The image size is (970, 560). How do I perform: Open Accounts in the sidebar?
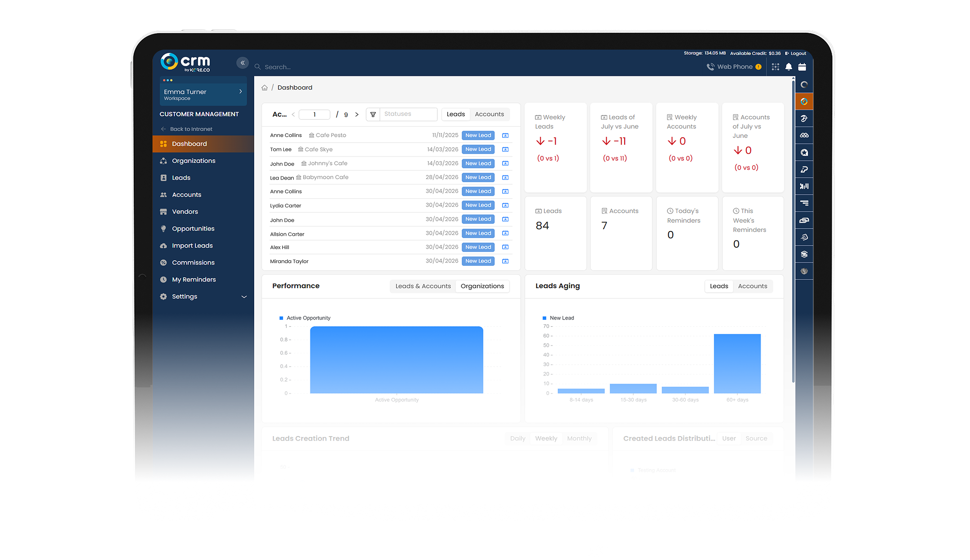203,195
